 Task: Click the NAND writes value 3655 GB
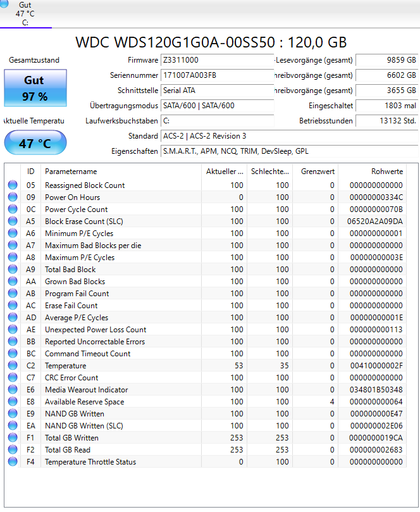tap(386, 91)
